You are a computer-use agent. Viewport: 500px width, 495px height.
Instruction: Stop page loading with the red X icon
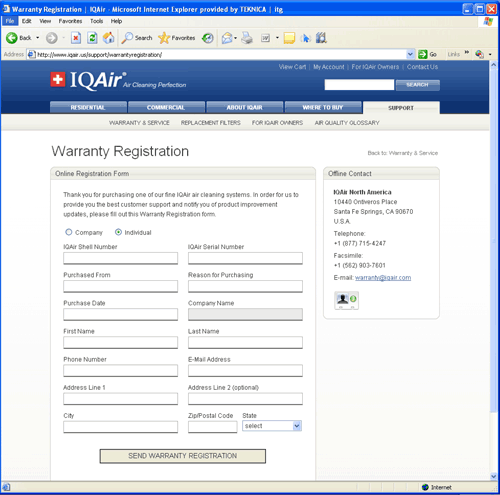pyautogui.click(x=76, y=38)
